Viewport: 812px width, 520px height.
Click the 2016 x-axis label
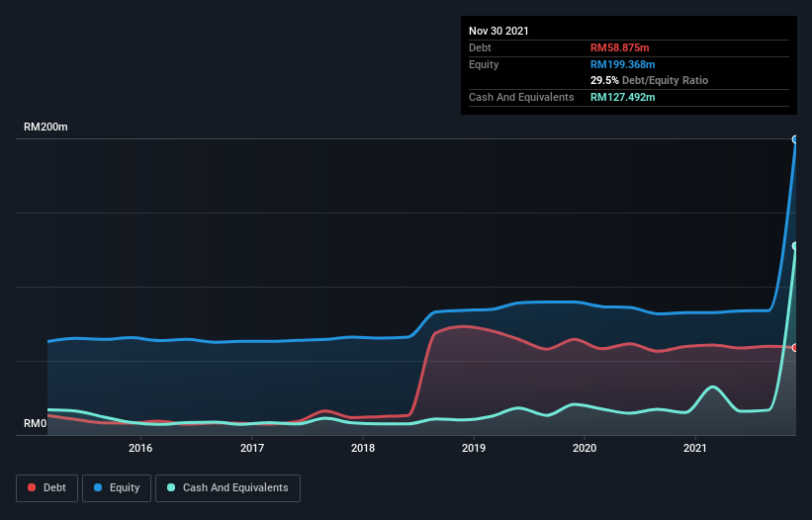140,448
